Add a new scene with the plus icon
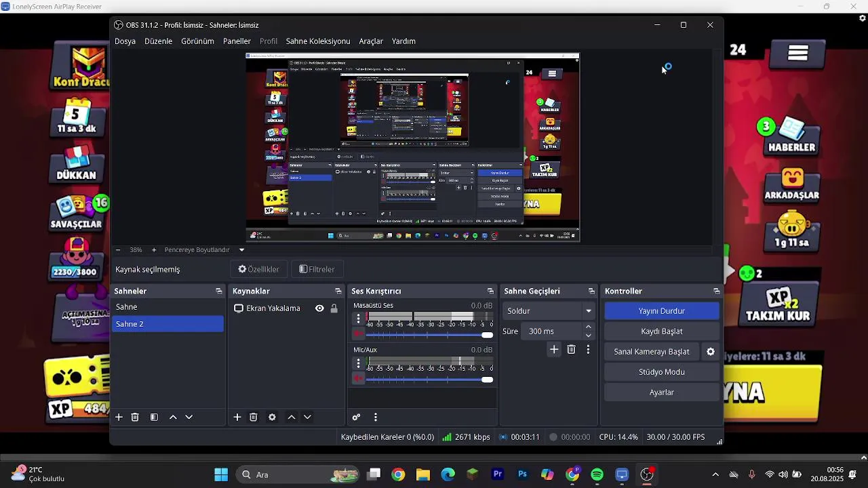 coord(119,418)
